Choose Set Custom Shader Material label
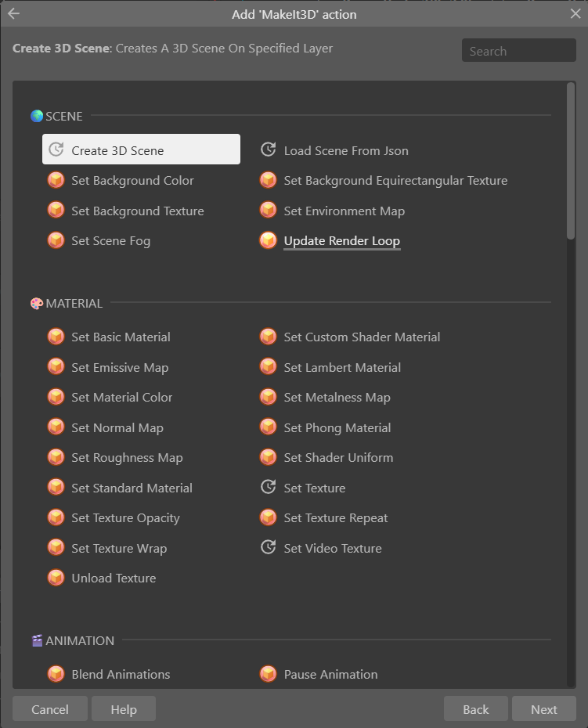 362,337
